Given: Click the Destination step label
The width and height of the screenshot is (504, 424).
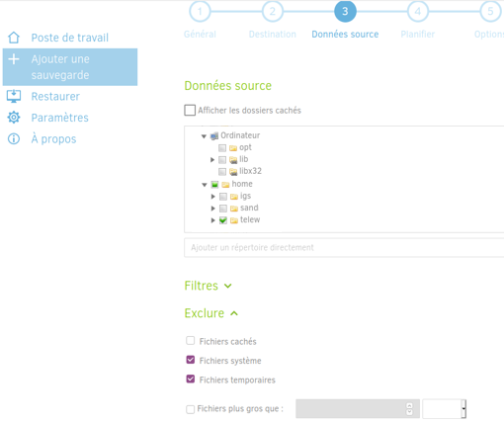Looking at the screenshot, I should click(273, 35).
